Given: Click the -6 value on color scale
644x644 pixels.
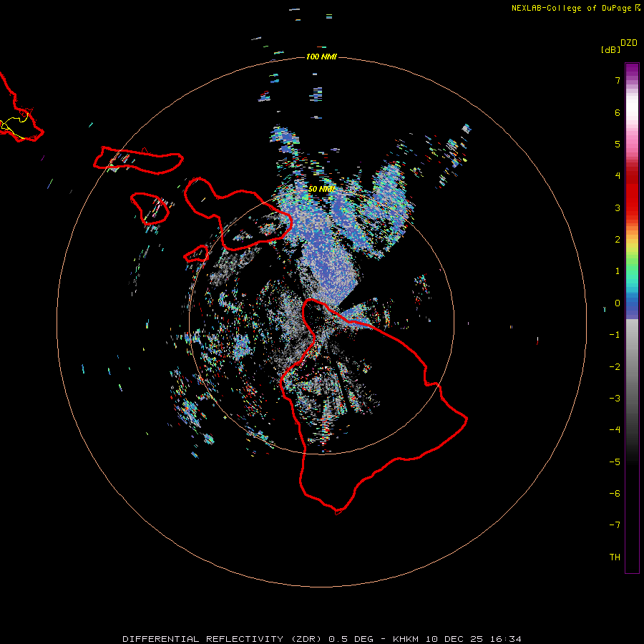Looking at the screenshot, I should pos(615,494).
